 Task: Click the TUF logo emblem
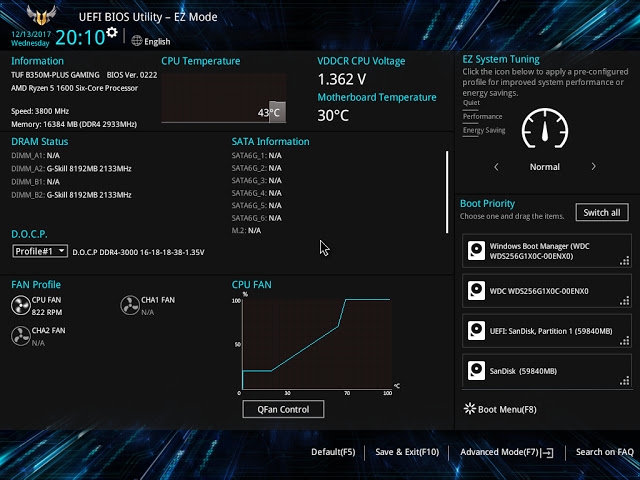click(x=41, y=16)
